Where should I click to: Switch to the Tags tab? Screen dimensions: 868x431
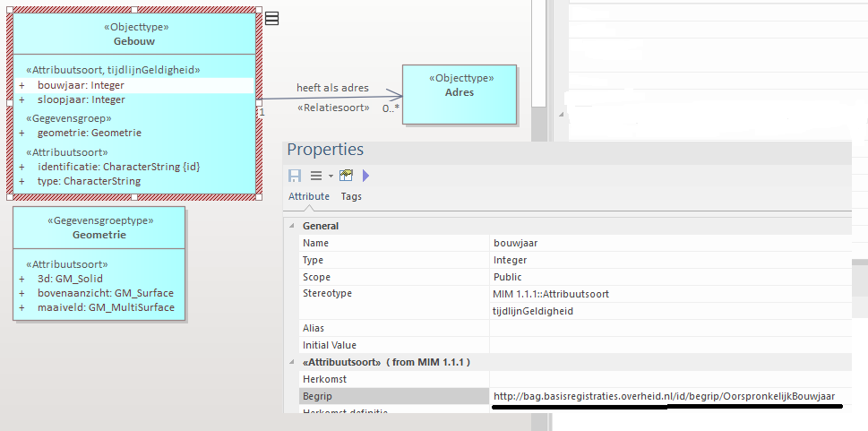pyautogui.click(x=351, y=196)
